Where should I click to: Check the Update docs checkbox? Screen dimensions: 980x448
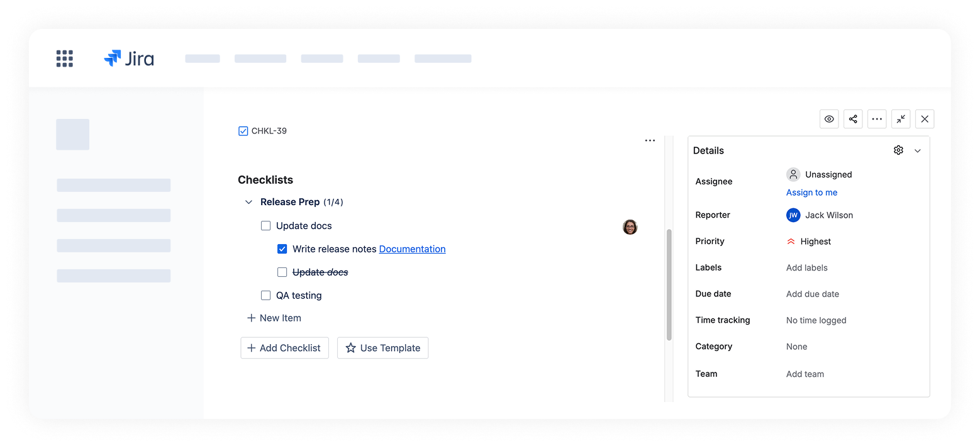pos(266,226)
